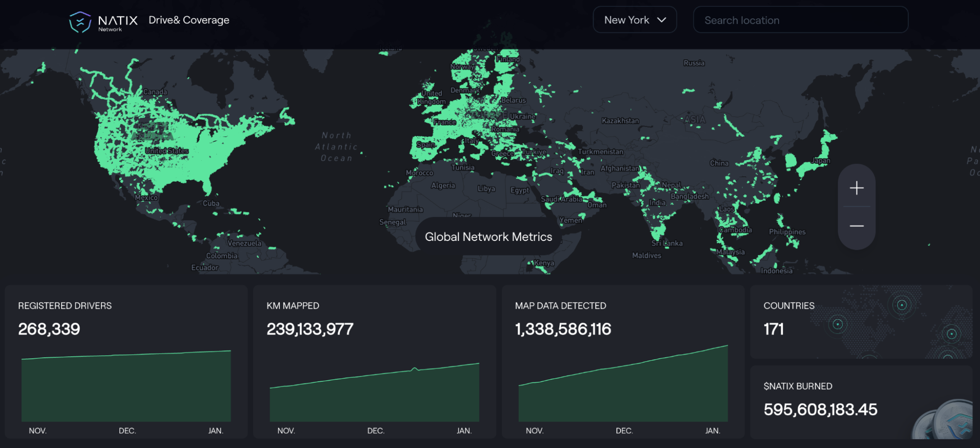The height and width of the screenshot is (448, 980).
Task: Select the Drive& Coverage header item
Action: coord(189,20)
